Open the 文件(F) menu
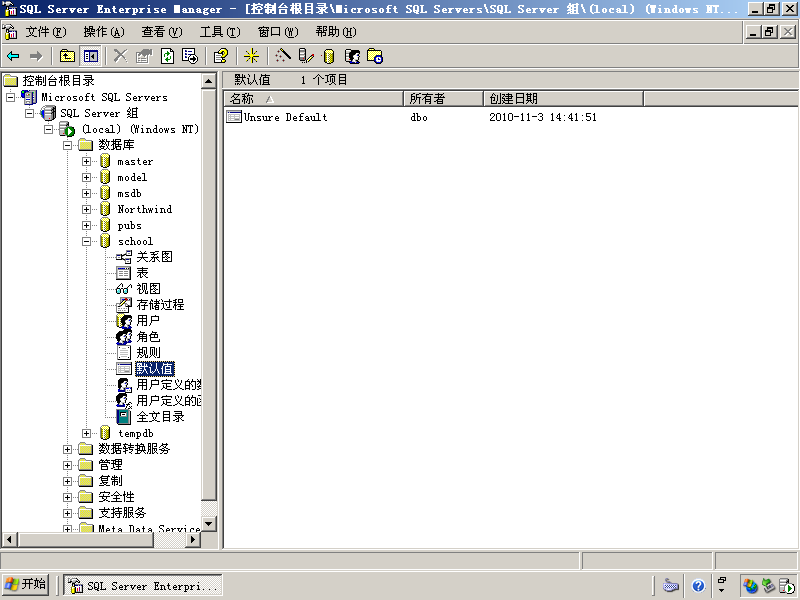 pos(46,32)
